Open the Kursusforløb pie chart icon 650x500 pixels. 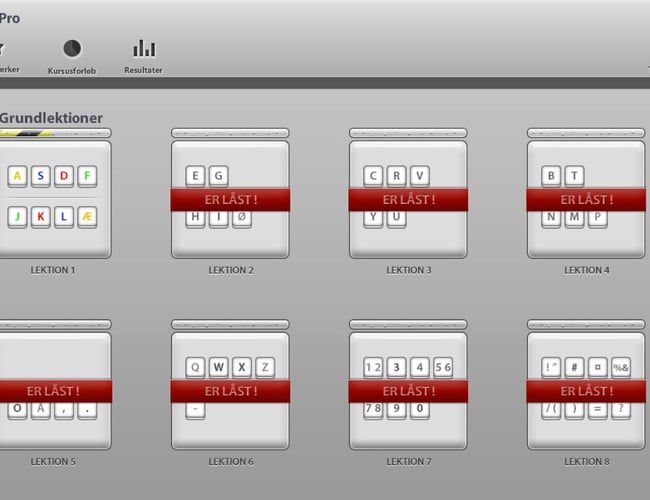click(72, 48)
